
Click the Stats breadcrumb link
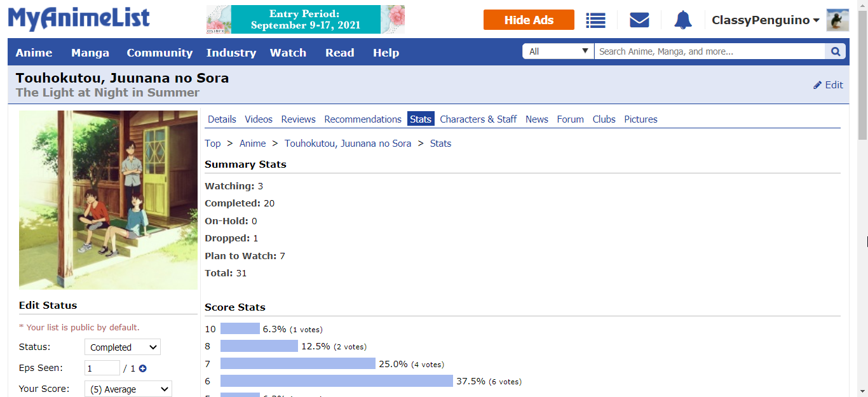[440, 144]
